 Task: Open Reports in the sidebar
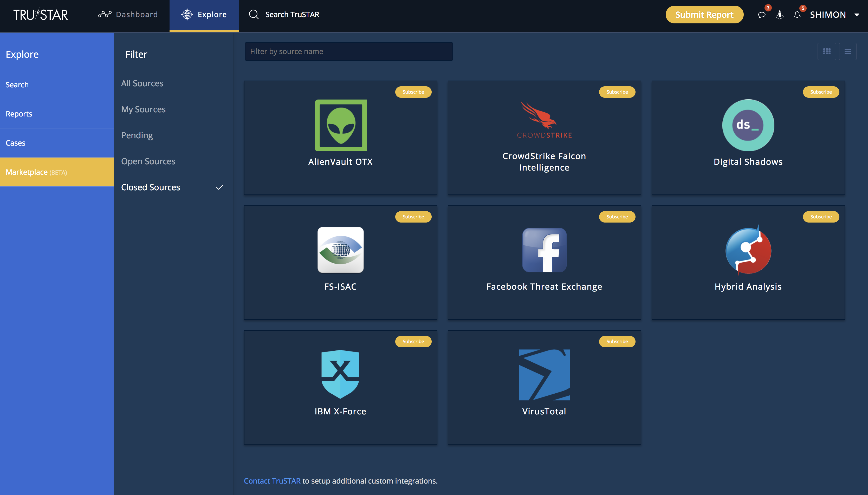[x=57, y=114]
